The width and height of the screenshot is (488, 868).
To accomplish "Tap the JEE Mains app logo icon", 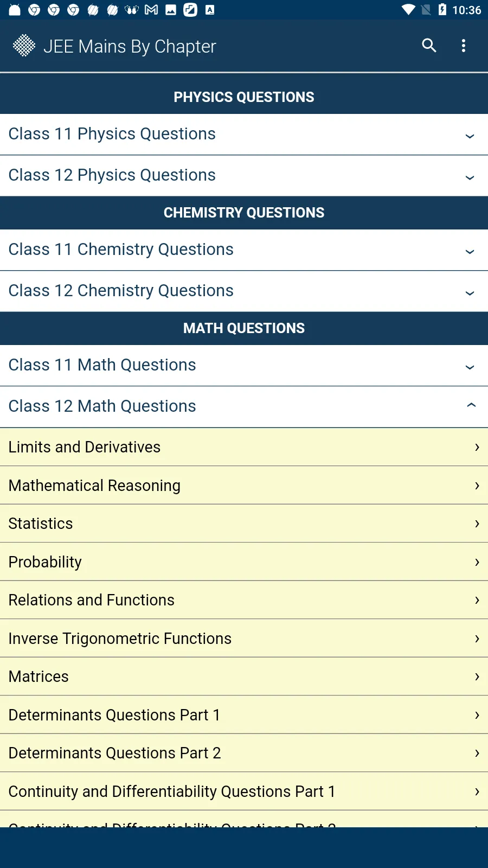I will pyautogui.click(x=24, y=46).
